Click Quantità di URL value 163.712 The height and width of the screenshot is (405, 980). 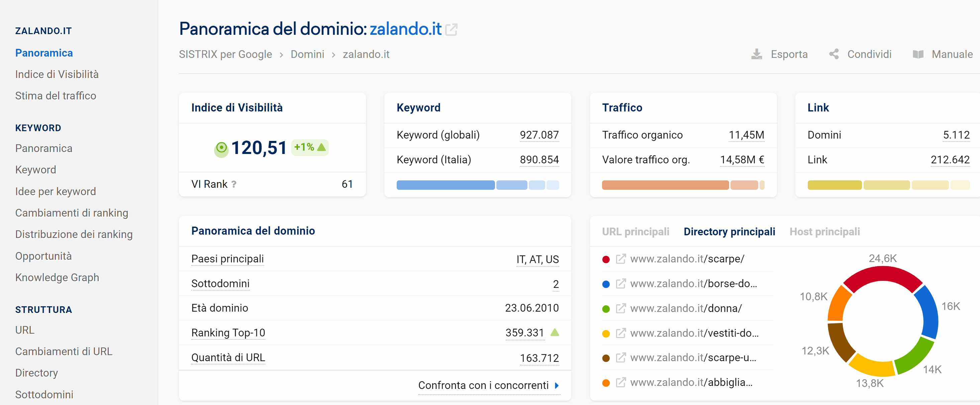[539, 358]
